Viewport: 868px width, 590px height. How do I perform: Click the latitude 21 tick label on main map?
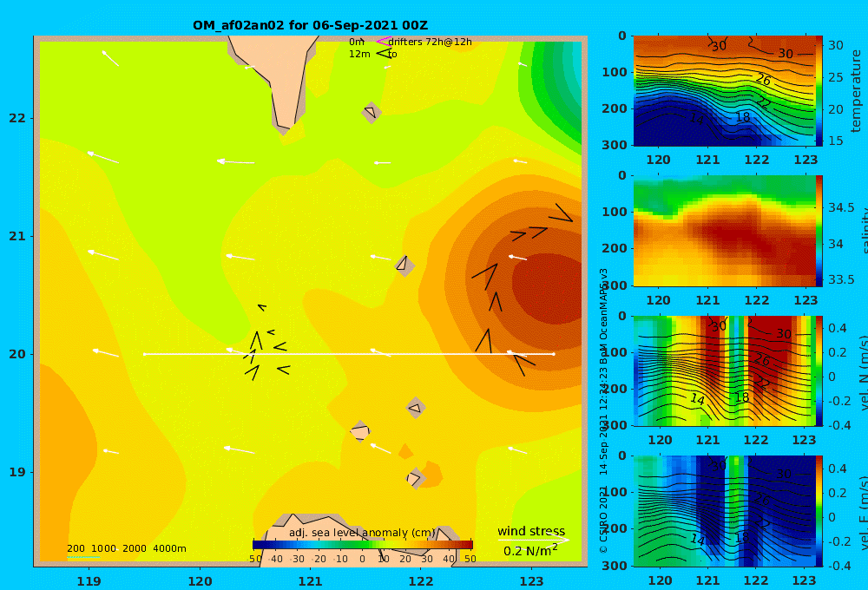click(17, 236)
